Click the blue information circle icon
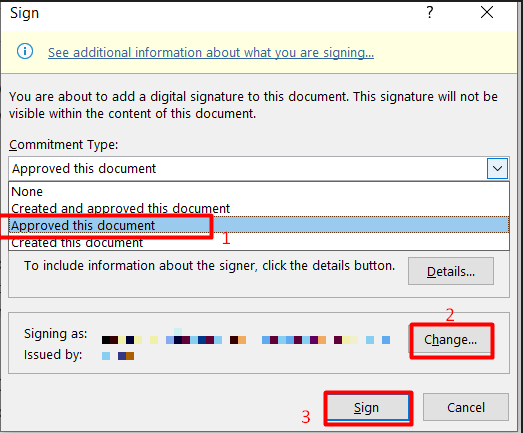Viewport: 523px width, 433px height. (25, 52)
